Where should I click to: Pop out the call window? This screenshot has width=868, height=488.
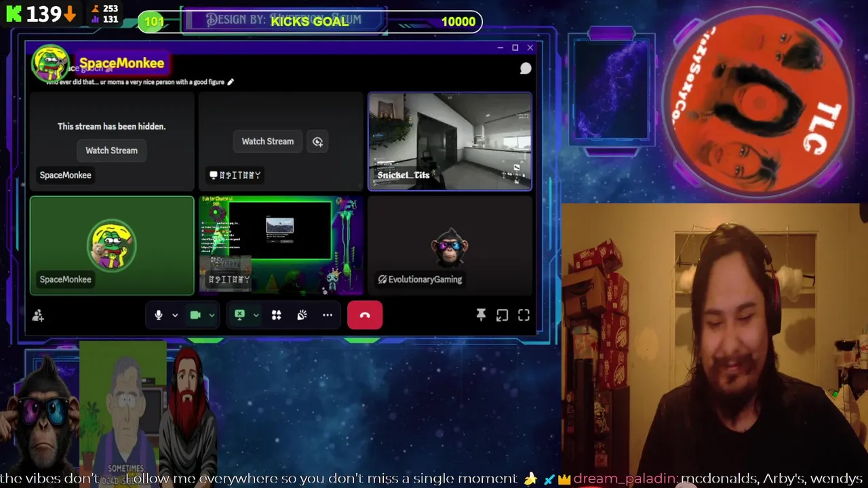(502, 315)
